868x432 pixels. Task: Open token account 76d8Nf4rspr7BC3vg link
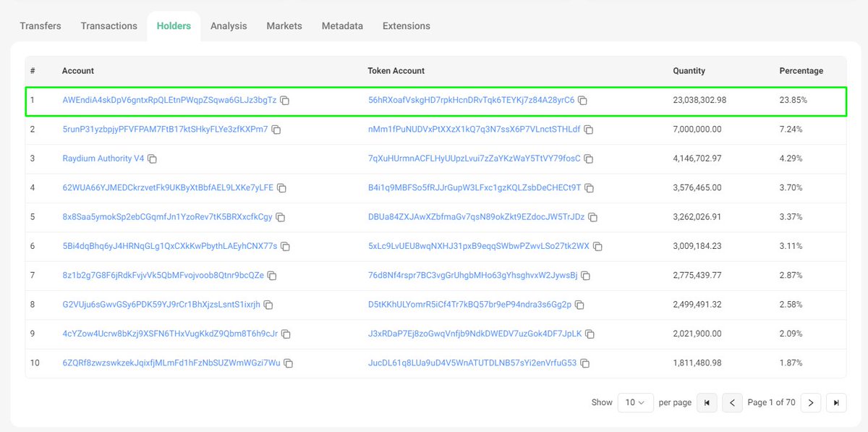click(472, 275)
